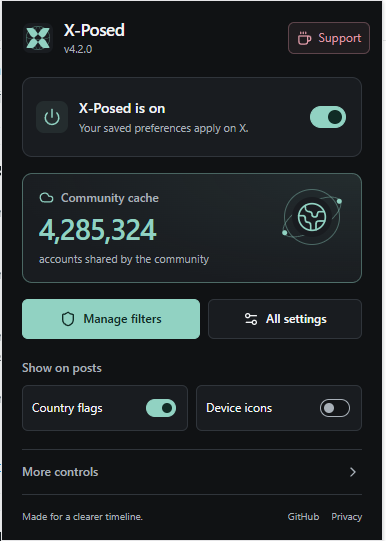This screenshot has height=541, width=386.
Task: Click the X-Posed logo icon
Action: point(38,38)
